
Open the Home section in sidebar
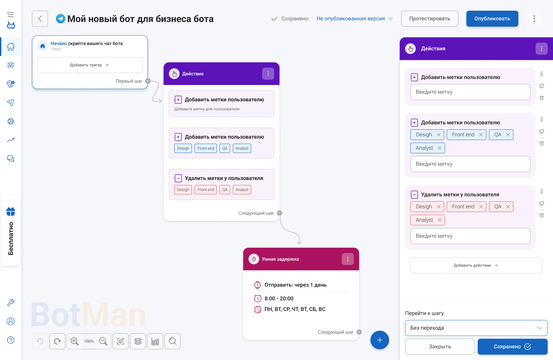click(11, 47)
